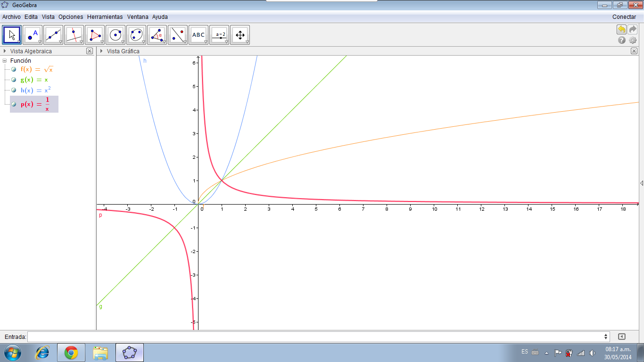Open the settings gear icon
The width and height of the screenshot is (644, 362).
(x=633, y=41)
